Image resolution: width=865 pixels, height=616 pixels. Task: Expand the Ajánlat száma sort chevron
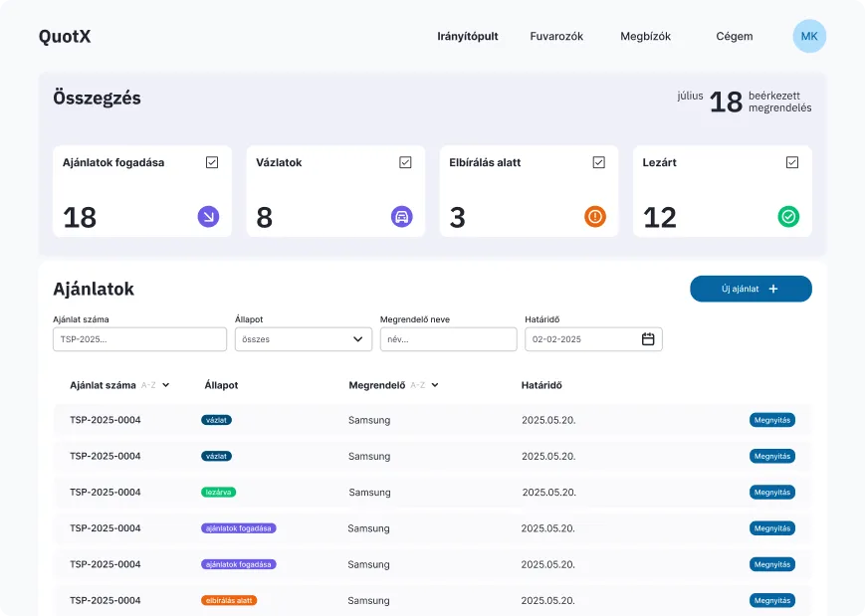tap(166, 385)
